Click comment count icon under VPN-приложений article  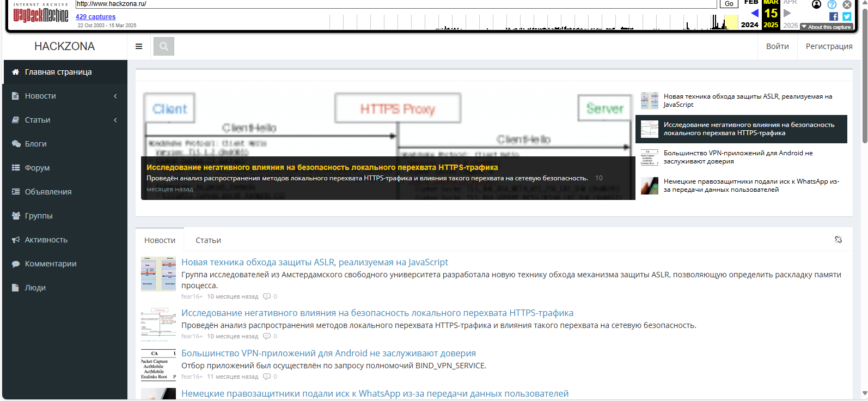(267, 376)
